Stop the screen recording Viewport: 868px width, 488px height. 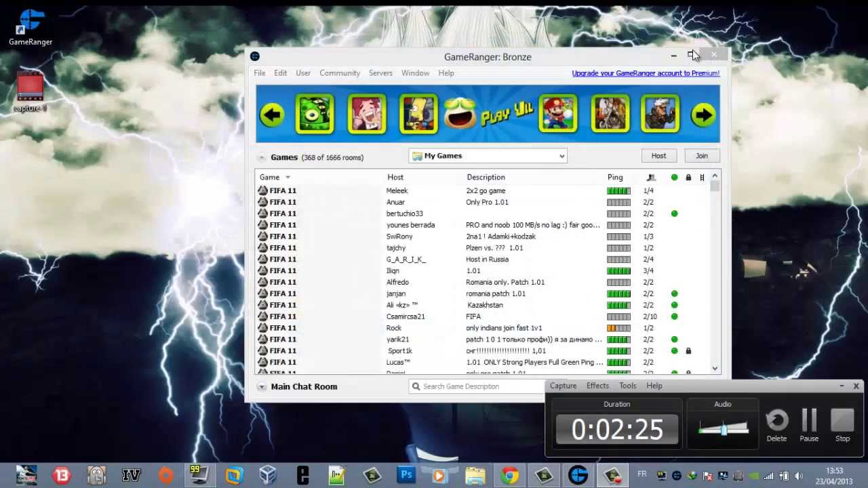pyautogui.click(x=842, y=426)
